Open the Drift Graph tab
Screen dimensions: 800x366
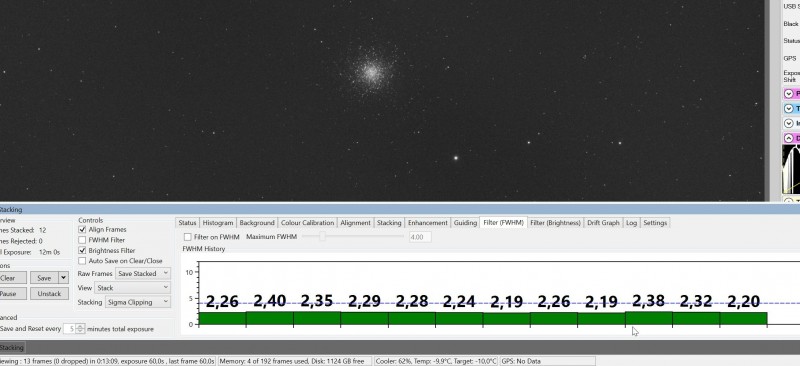tap(603, 223)
